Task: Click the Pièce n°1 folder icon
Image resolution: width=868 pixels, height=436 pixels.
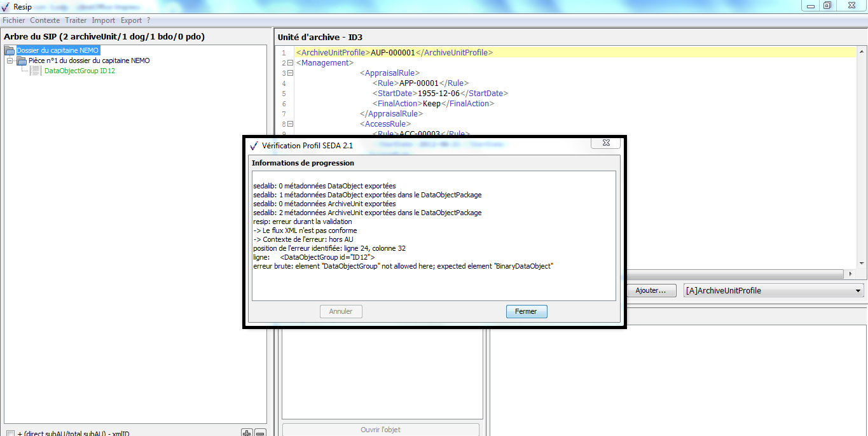Action: tap(22, 60)
